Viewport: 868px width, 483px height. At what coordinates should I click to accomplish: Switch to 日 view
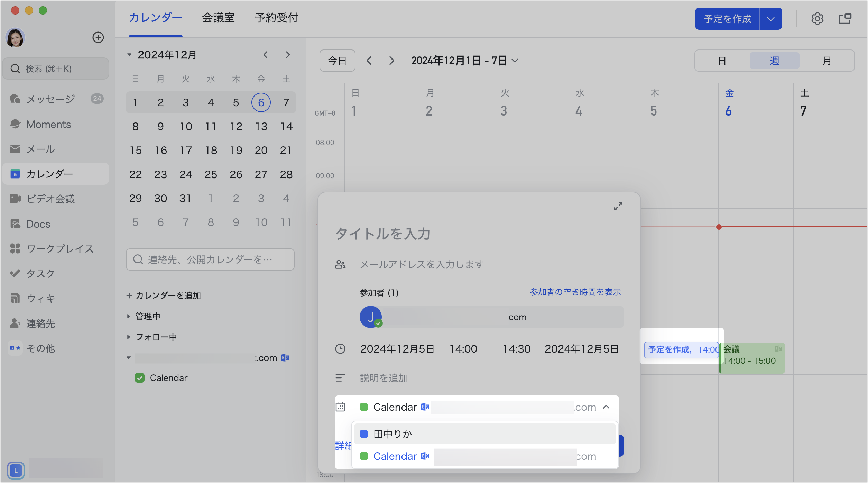click(722, 61)
